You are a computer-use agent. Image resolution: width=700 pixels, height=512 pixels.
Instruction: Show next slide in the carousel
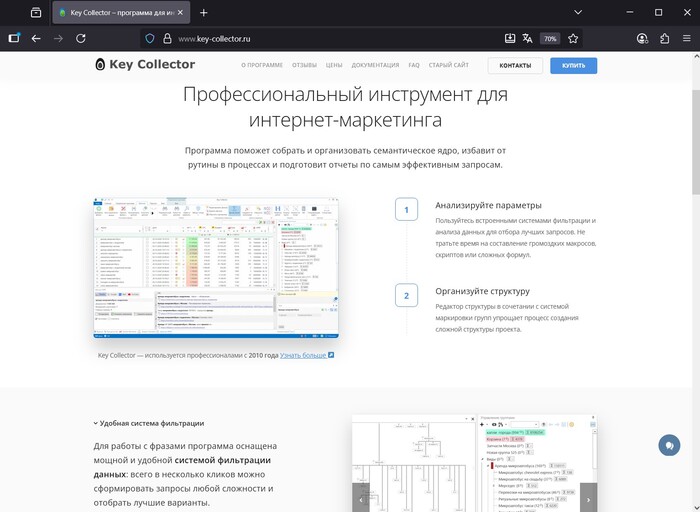pos(588,497)
